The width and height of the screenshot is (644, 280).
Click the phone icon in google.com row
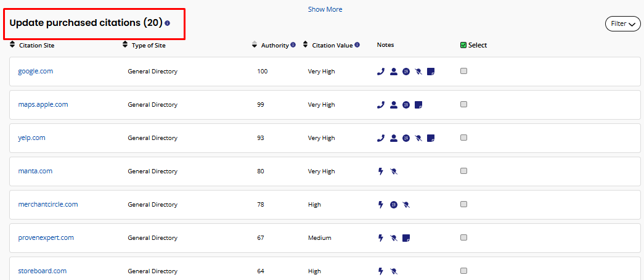(x=381, y=72)
